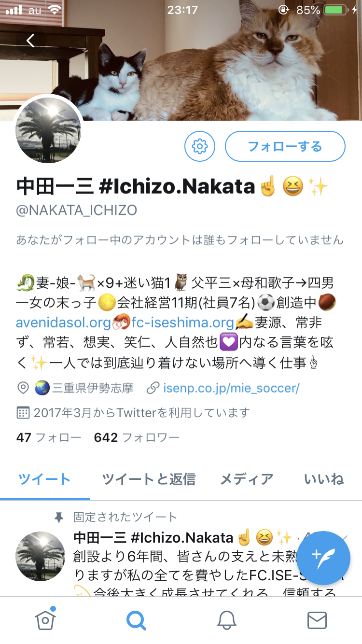Open isenp.co.jp/mie_soccer/ website link

[x=232, y=388]
